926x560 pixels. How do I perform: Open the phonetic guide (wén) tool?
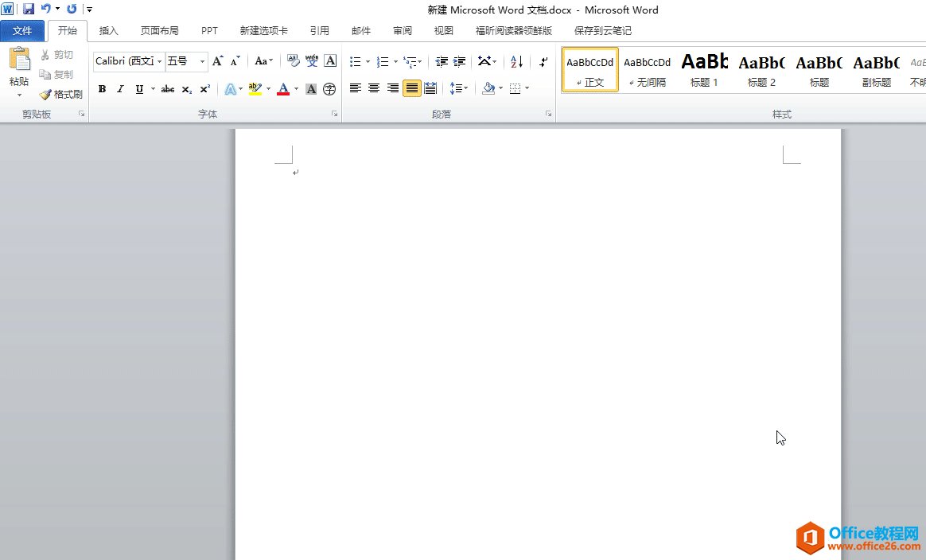(312, 60)
